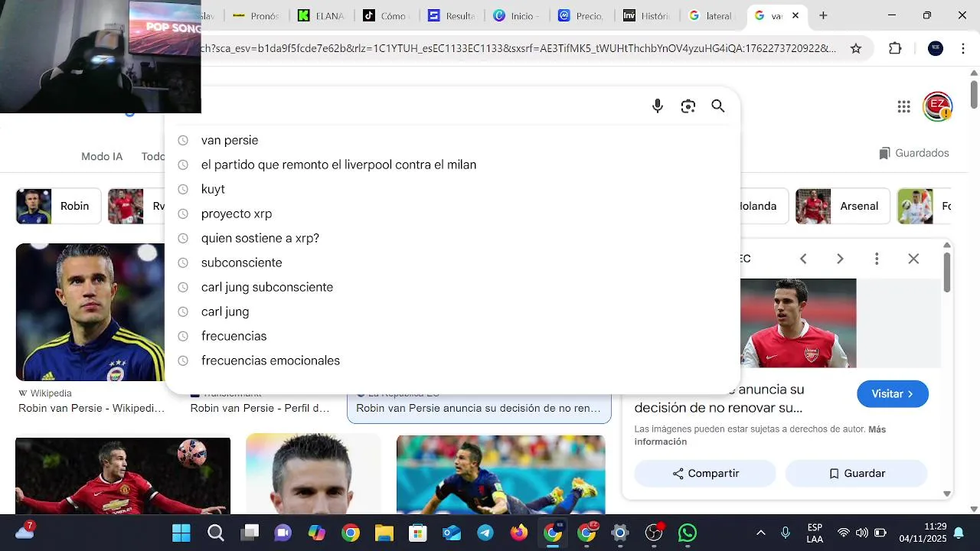Screen dimensions: 980x551
Task: Open the Chrome profile button
Action: click(x=936, y=48)
